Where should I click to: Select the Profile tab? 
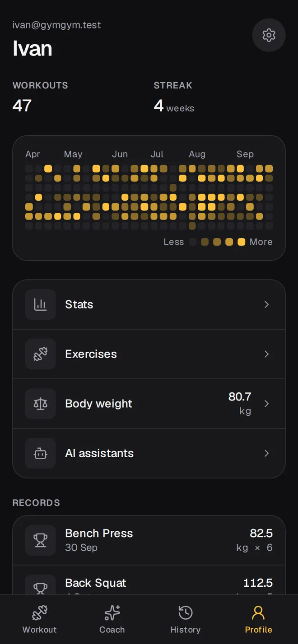[258, 620]
